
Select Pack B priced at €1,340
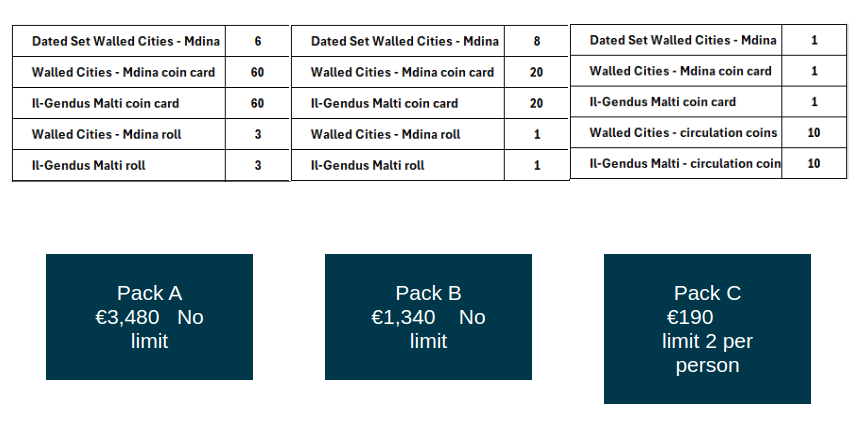pyautogui.click(x=428, y=317)
